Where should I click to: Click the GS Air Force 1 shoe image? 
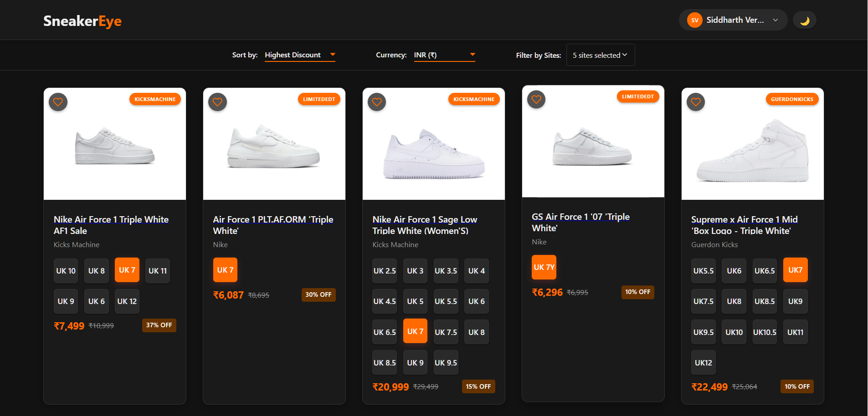(593, 146)
